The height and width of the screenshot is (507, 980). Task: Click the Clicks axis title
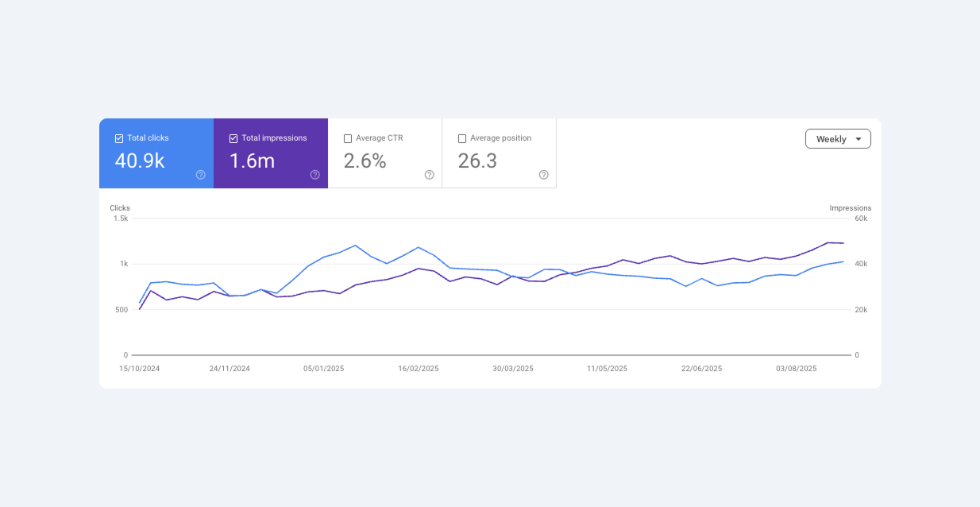pos(120,208)
